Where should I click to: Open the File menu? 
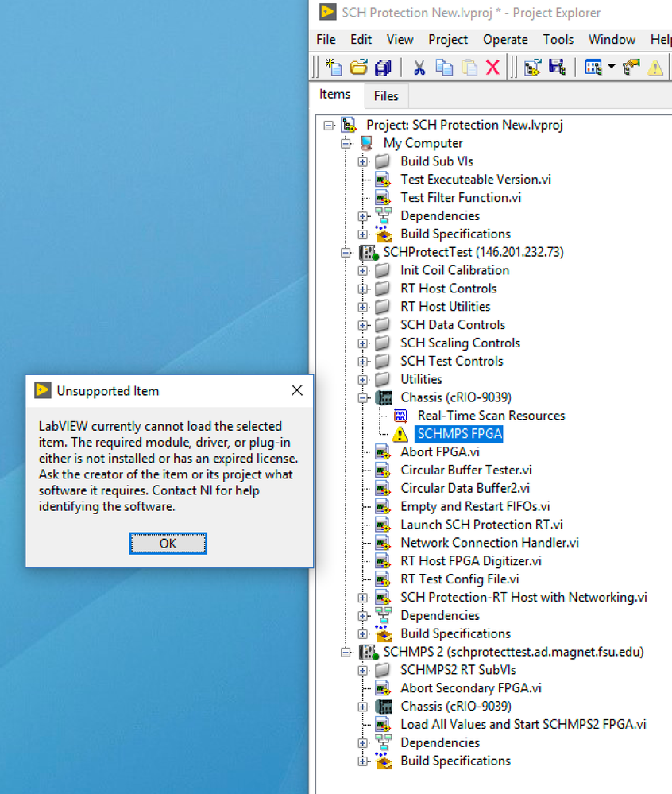tap(326, 40)
